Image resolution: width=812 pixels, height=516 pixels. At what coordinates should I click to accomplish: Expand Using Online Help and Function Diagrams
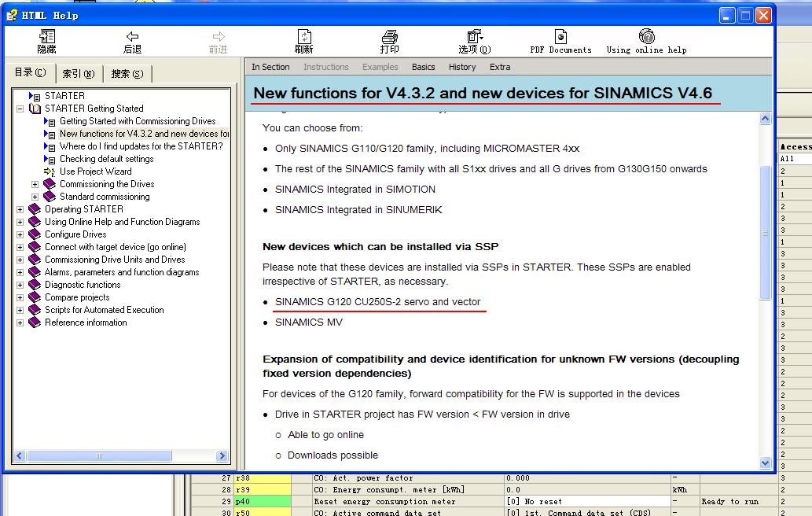[20, 222]
